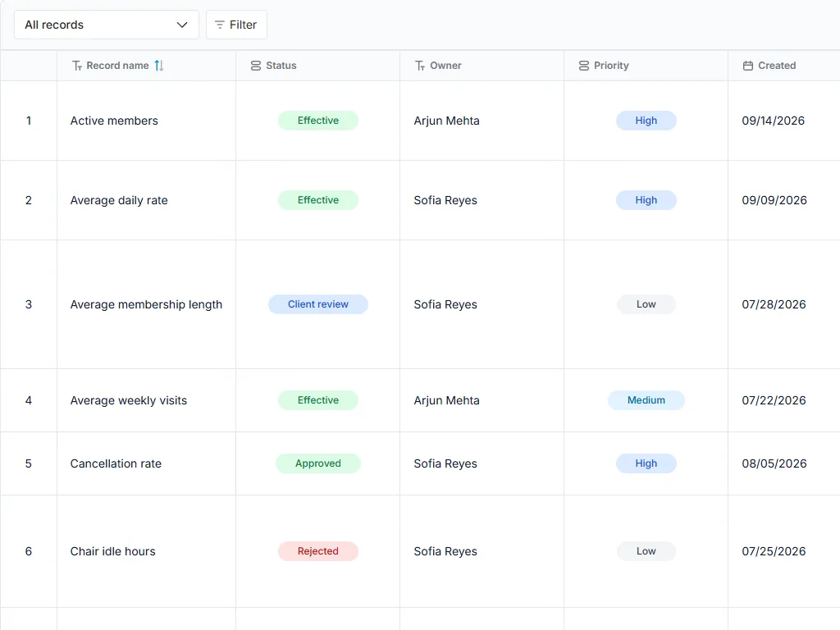Screen dimensions: 840x630
Task: Click owner Arjun Mehta of Active members
Action: click(x=447, y=121)
